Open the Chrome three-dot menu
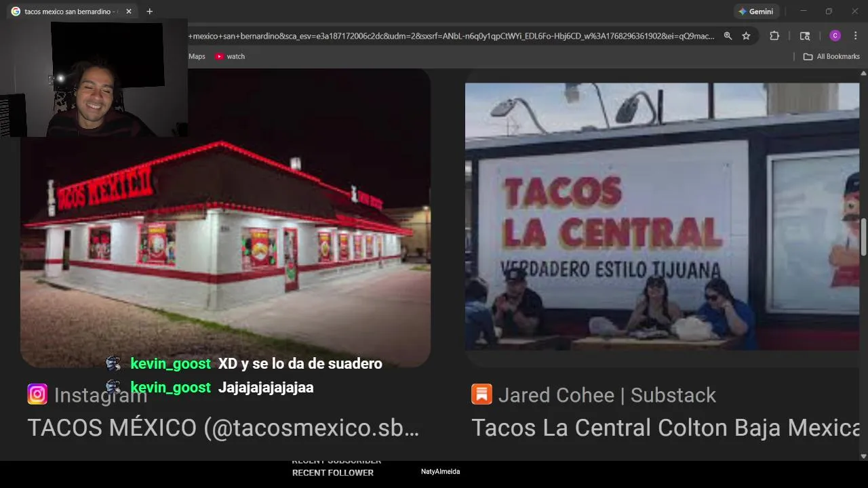Viewport: 868px width, 488px height. [855, 36]
